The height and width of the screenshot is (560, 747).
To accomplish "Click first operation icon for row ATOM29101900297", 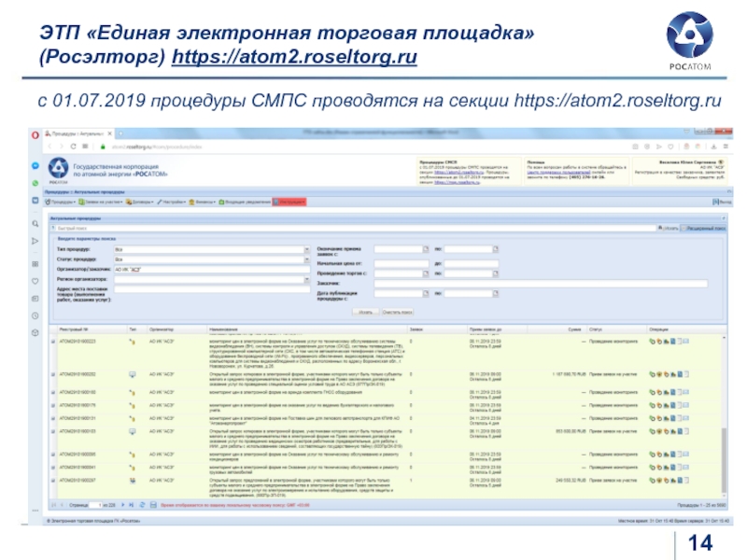I will [652, 481].
